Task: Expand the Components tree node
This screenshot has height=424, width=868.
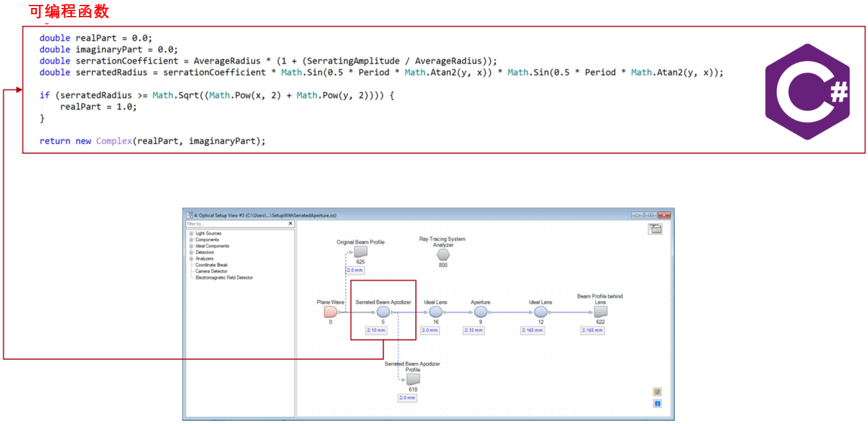Action: click(191, 240)
